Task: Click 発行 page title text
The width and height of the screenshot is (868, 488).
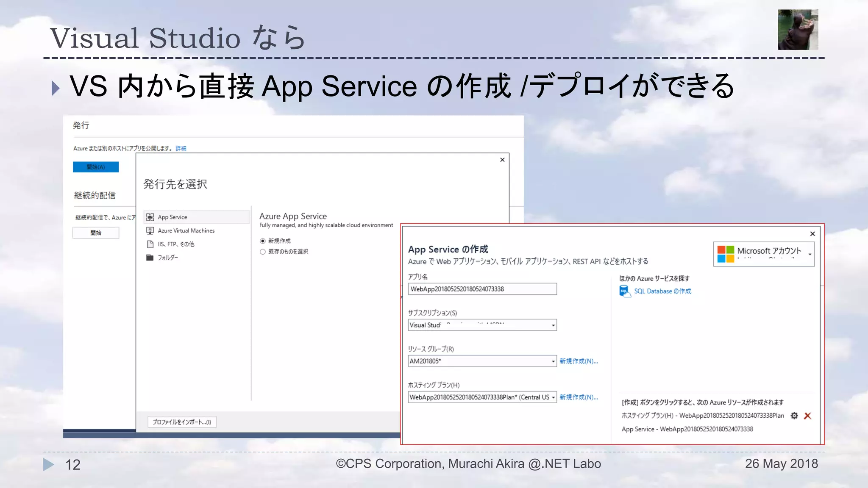Action: point(81,125)
